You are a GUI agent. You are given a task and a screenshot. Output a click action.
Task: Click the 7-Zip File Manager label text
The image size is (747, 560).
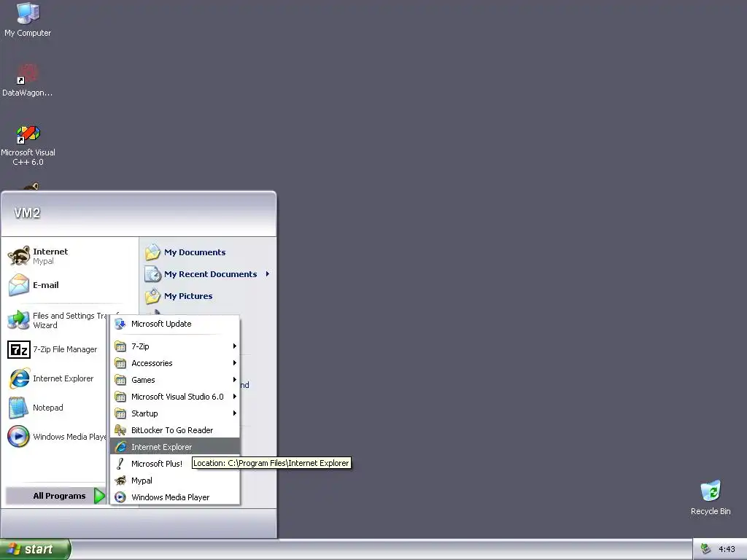(x=65, y=349)
